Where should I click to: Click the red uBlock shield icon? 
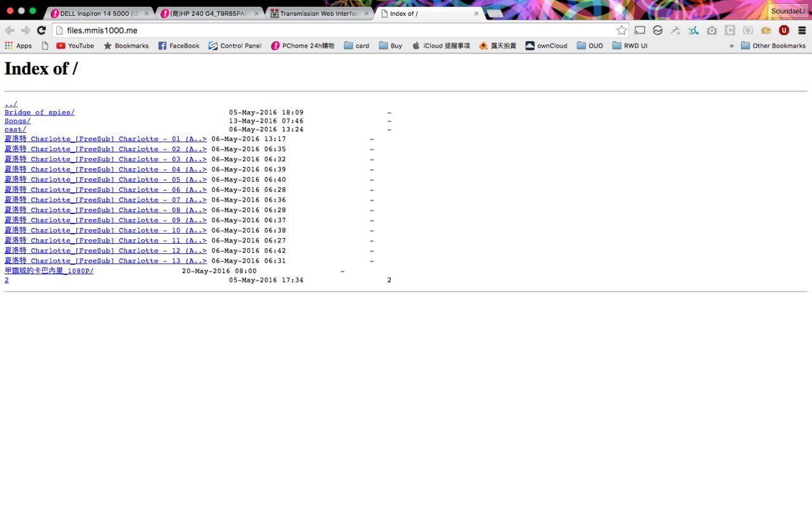point(784,30)
